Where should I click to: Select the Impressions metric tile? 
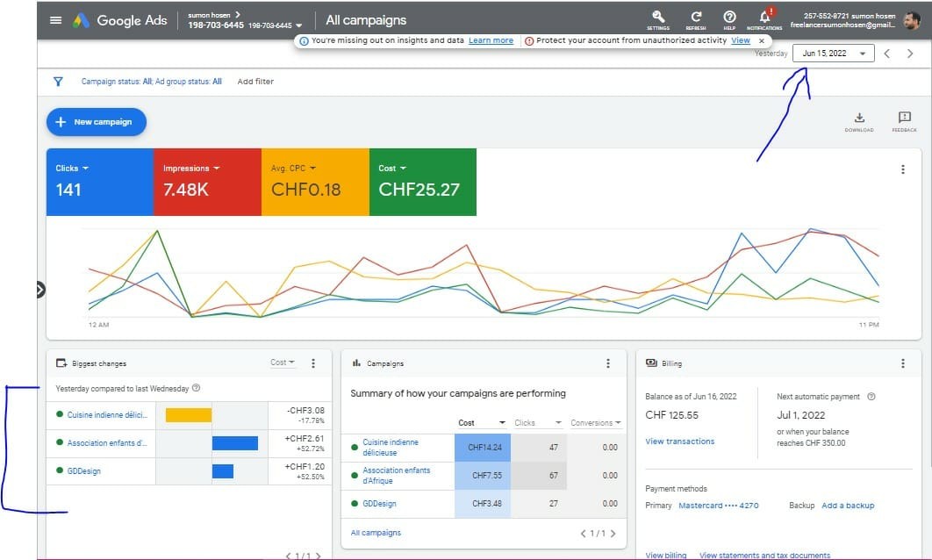coord(207,182)
